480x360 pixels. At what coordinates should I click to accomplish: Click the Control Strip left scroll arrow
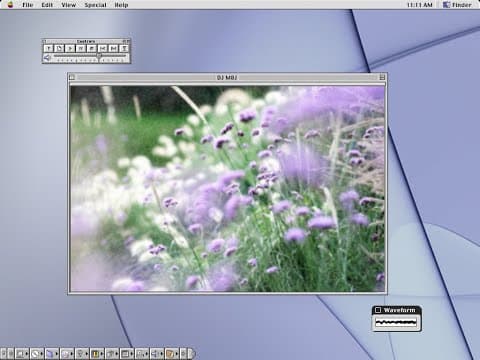pos(11,353)
